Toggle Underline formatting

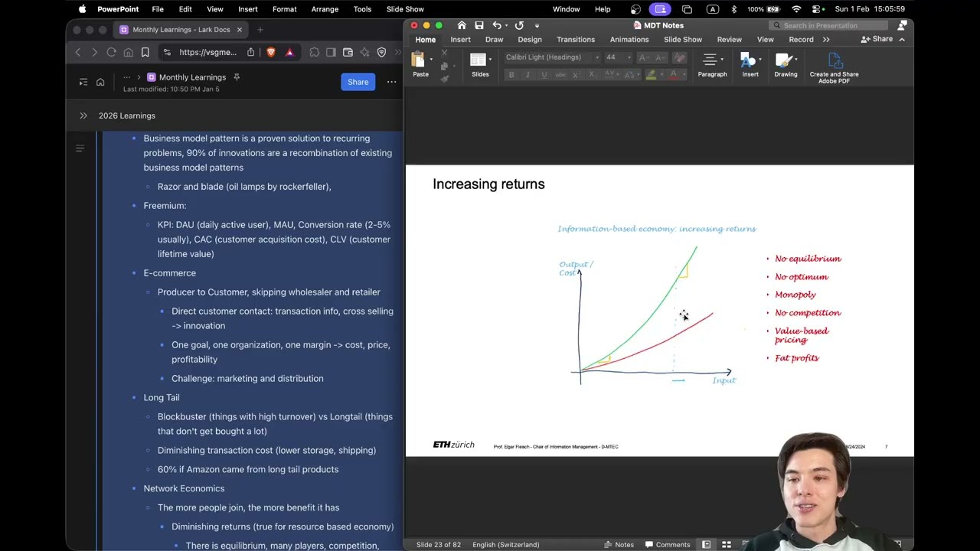544,75
